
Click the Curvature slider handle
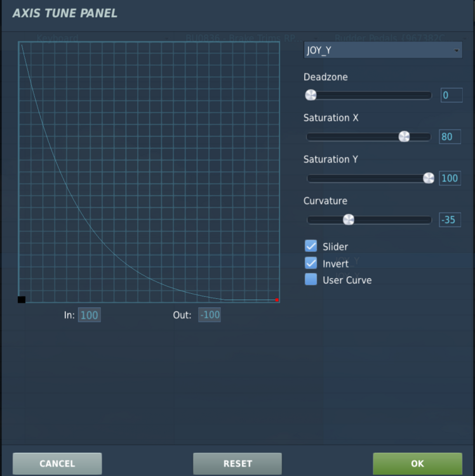pos(349,220)
